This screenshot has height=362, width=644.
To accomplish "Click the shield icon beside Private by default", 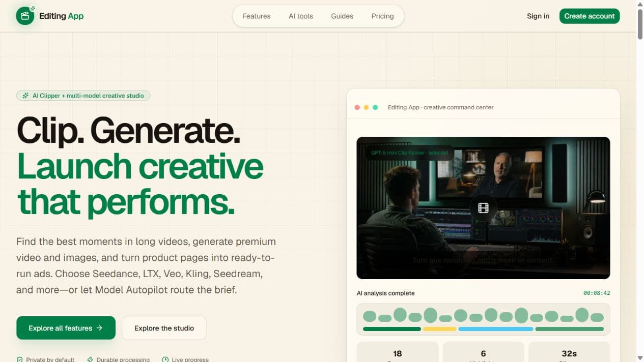I will coord(19,359).
